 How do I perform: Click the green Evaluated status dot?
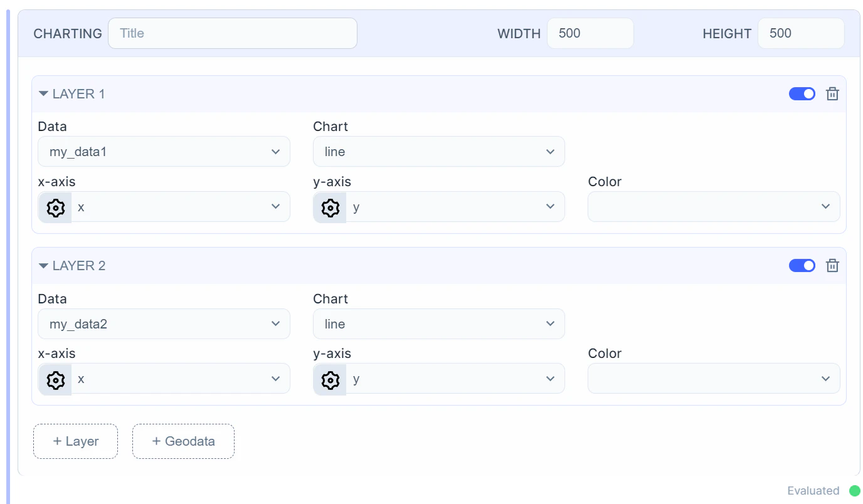pyautogui.click(x=855, y=491)
